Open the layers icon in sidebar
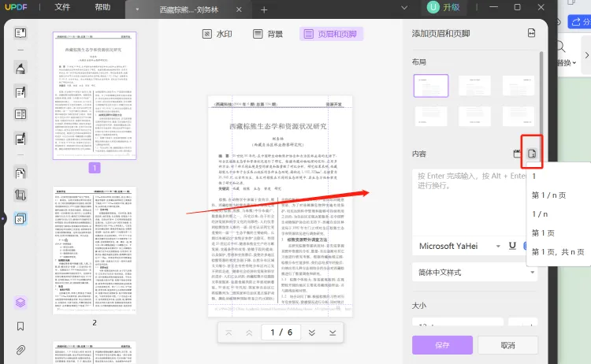The image size is (591, 364). [20, 302]
